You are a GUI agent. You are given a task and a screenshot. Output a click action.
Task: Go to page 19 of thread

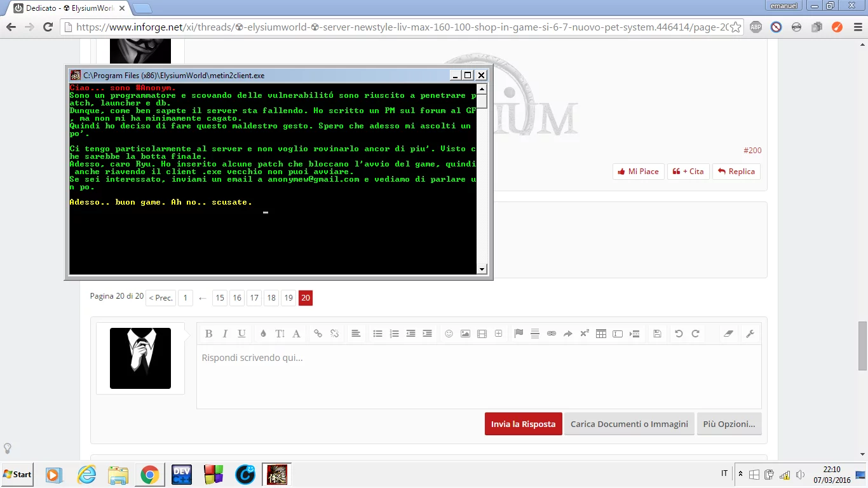point(288,298)
